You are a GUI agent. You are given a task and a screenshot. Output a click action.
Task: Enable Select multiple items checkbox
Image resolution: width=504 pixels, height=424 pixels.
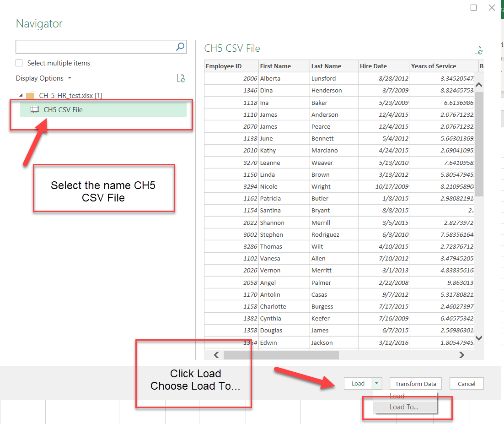coord(19,63)
